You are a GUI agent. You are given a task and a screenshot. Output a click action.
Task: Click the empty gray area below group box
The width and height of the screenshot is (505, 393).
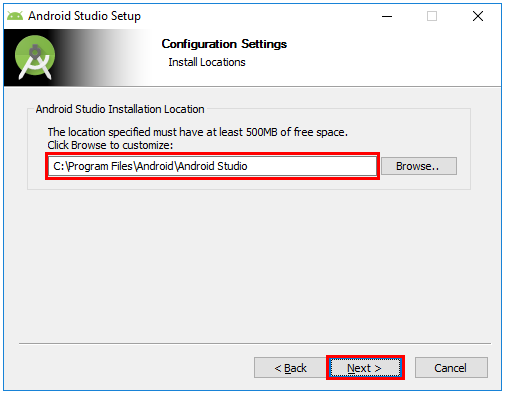pyautogui.click(x=252, y=263)
